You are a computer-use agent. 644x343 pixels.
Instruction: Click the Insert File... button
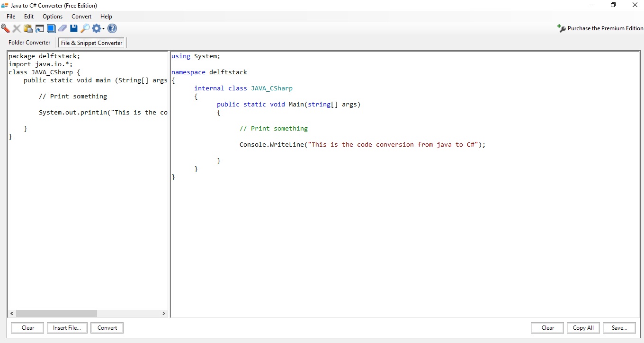point(67,328)
